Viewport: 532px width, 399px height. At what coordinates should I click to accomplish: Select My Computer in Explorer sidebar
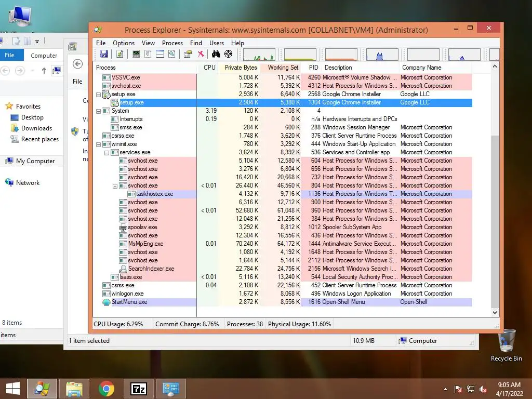click(x=30, y=161)
